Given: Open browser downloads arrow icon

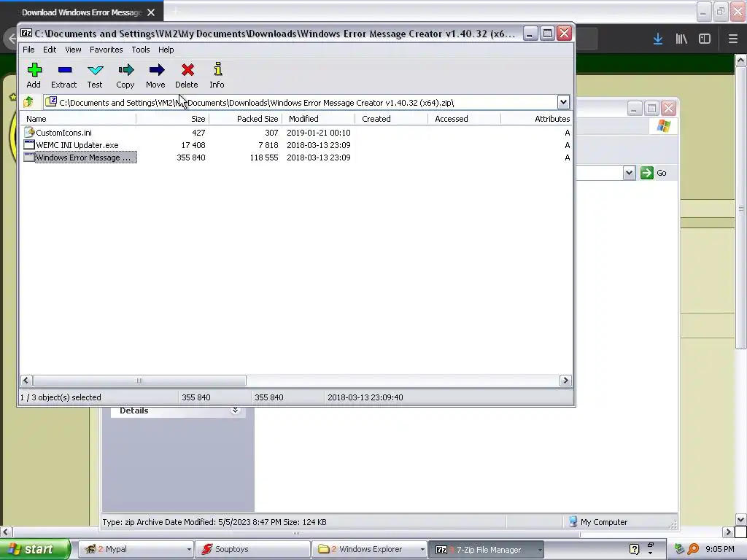Looking at the screenshot, I should point(658,39).
